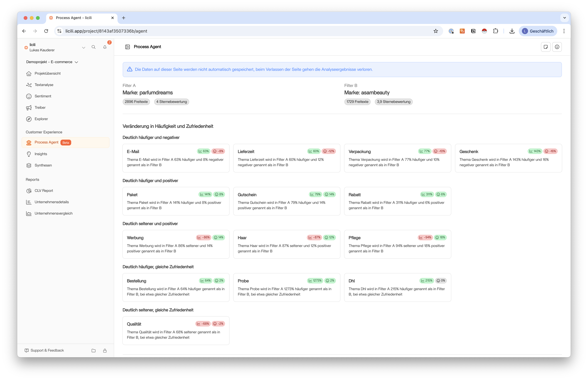Open Unternehmensvergleich report
The height and width of the screenshot is (380, 588).
click(53, 214)
